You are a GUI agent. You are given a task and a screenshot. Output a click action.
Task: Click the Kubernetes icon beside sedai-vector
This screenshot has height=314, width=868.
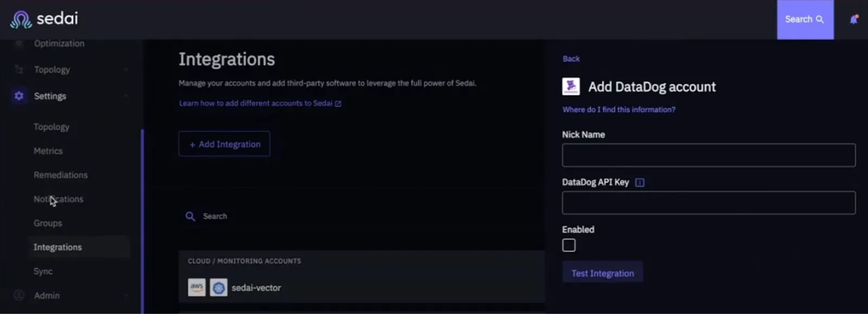tap(219, 287)
